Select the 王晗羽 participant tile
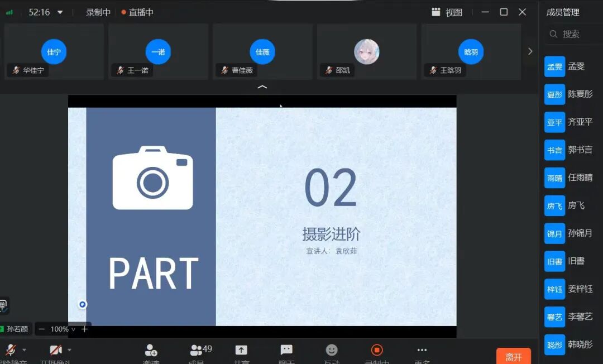603x364 pixels. [x=471, y=51]
